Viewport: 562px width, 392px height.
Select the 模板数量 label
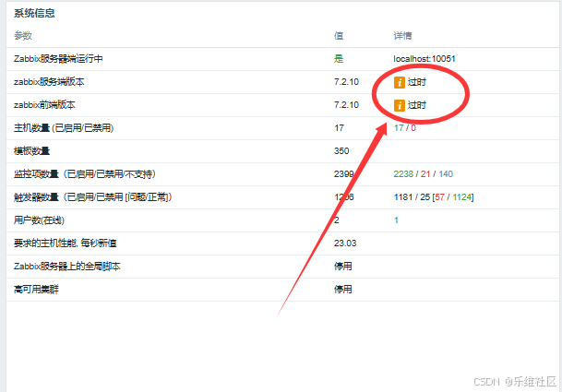coord(31,151)
